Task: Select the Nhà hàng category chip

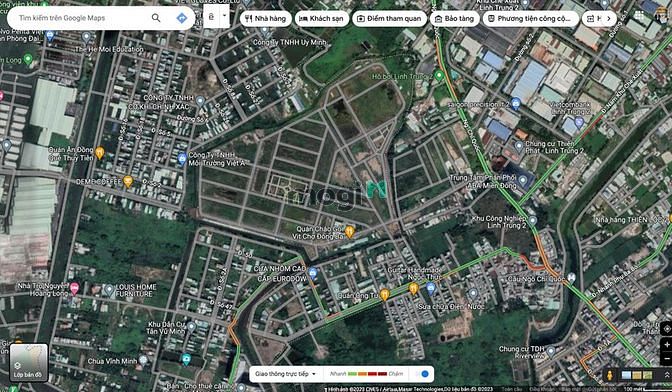Action: click(x=266, y=18)
